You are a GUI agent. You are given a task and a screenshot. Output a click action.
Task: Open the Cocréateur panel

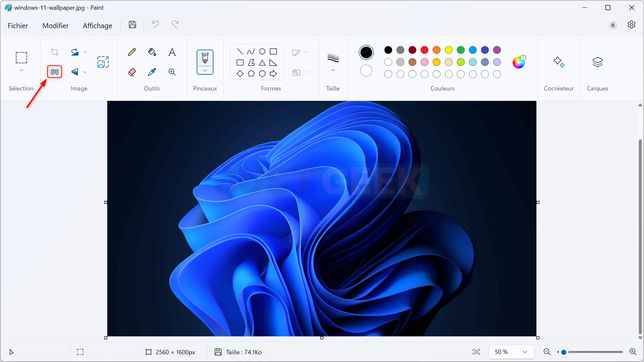pos(559,62)
